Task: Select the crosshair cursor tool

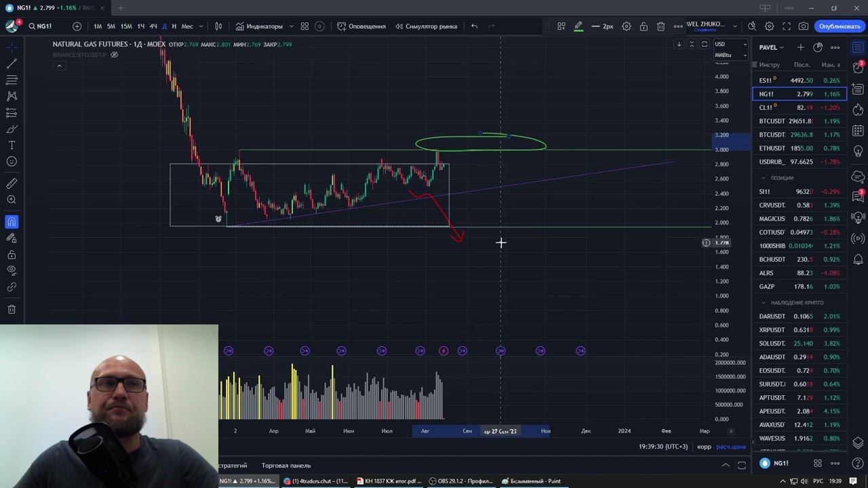Action: point(12,47)
